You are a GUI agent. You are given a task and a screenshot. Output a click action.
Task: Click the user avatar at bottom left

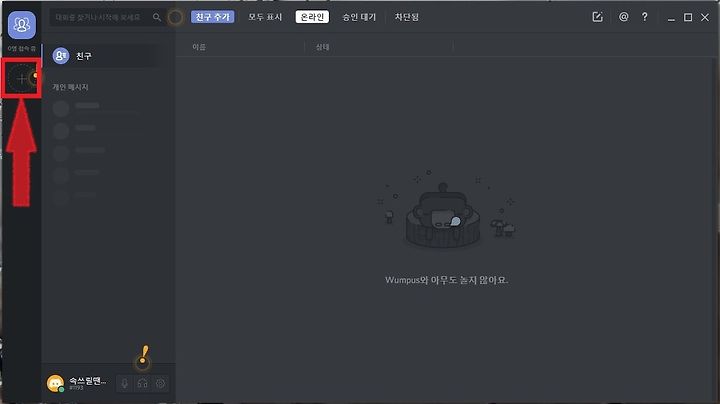(x=55, y=383)
